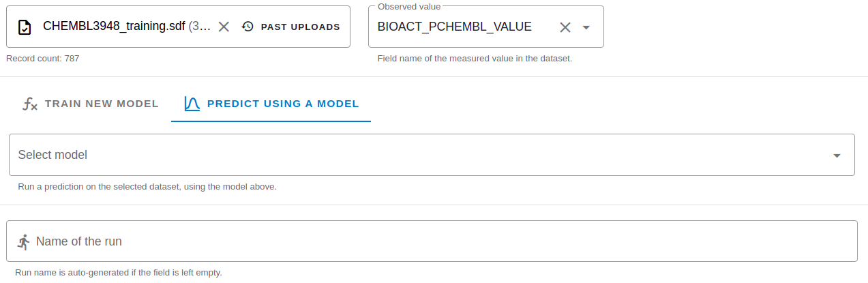Focus the Name of the run field
The width and height of the screenshot is (868, 283).
436,241
